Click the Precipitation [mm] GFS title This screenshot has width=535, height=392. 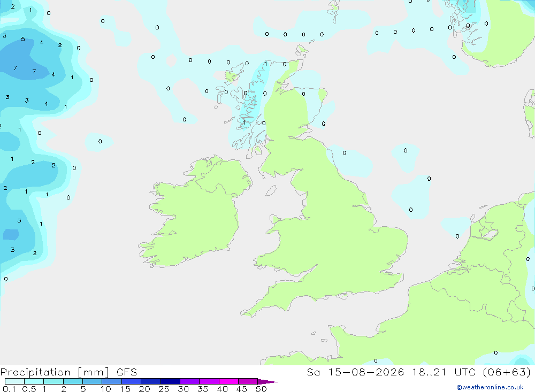68,372
